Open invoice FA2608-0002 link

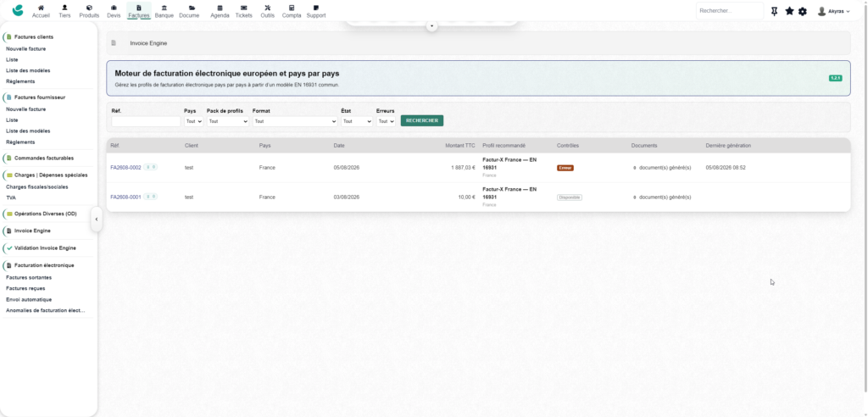[x=125, y=167]
